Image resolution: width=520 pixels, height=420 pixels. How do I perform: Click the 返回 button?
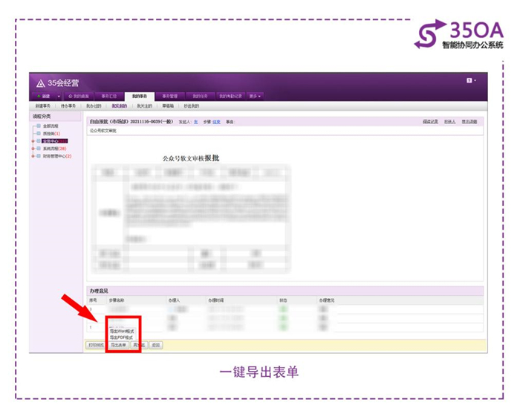[x=155, y=346]
